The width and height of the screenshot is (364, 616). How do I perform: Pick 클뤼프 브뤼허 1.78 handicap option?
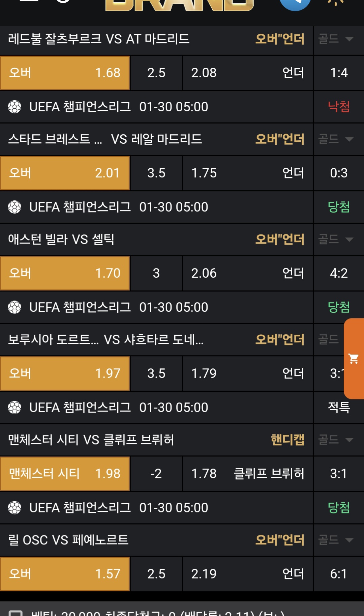pos(248,474)
